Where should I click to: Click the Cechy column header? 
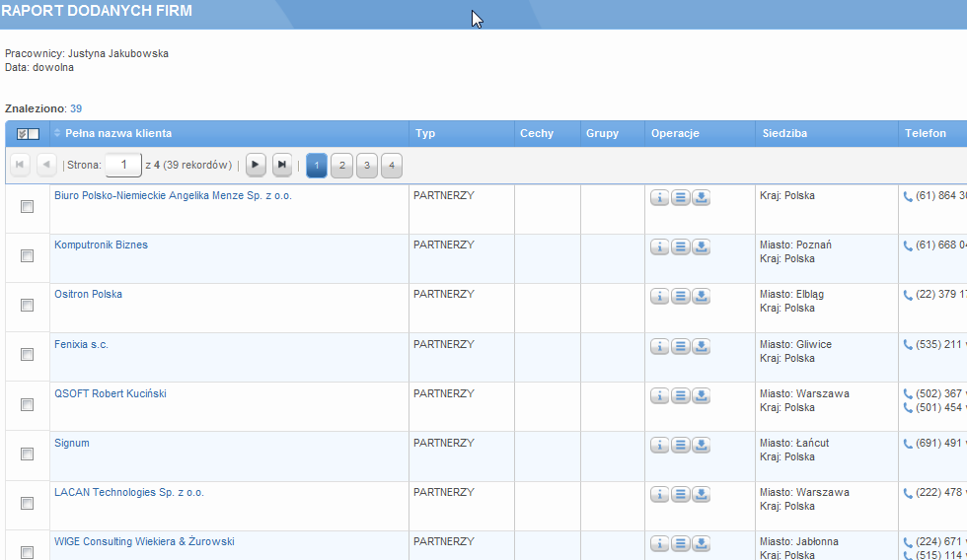pyautogui.click(x=548, y=133)
